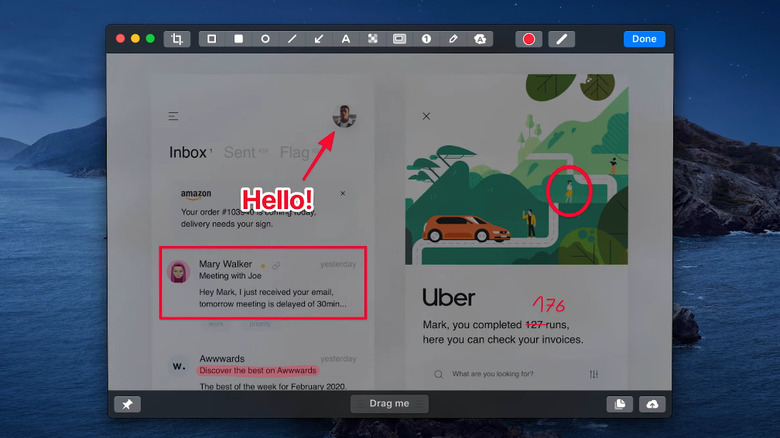The height and width of the screenshot is (438, 780).
Task: Open the Awwwards email
Action: [x=264, y=371]
